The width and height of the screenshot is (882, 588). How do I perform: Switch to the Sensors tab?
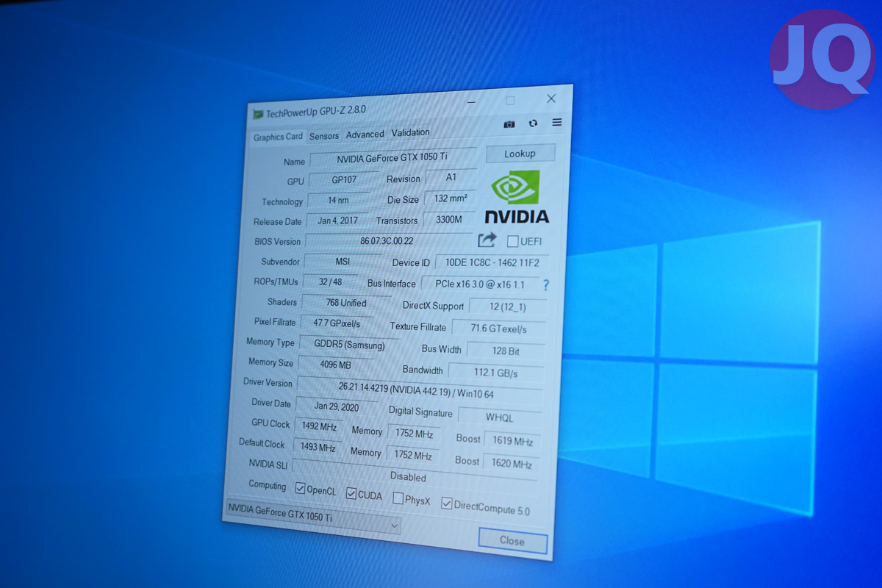coord(324,136)
